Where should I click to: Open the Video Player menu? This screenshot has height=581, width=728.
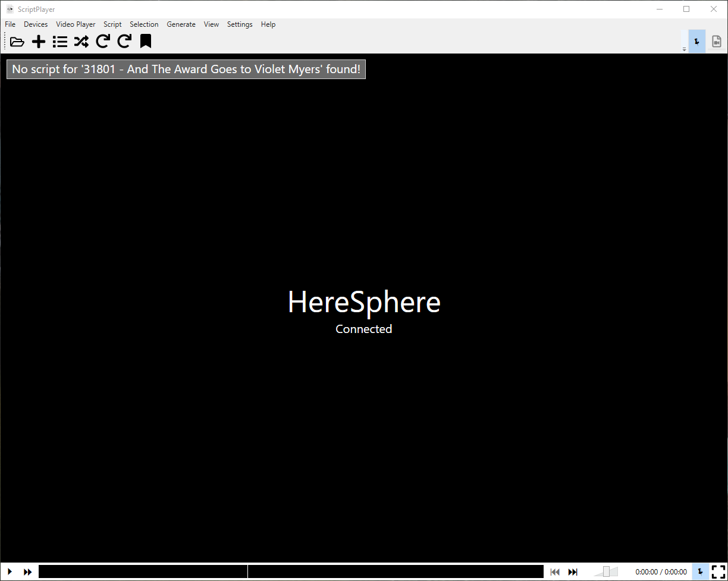point(76,24)
